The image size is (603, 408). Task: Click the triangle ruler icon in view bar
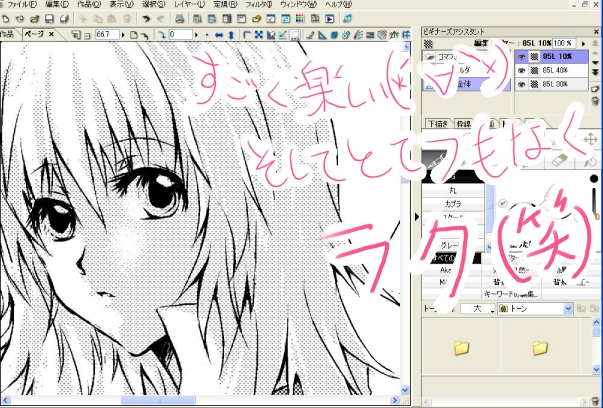click(322, 35)
